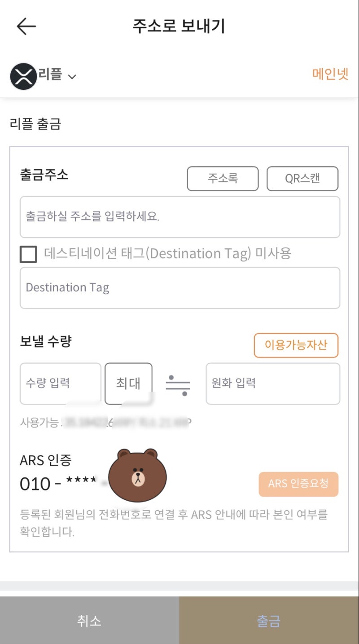Switch to the 주소로 보내기 screen title
This screenshot has width=359, height=644.
pyautogui.click(x=179, y=26)
